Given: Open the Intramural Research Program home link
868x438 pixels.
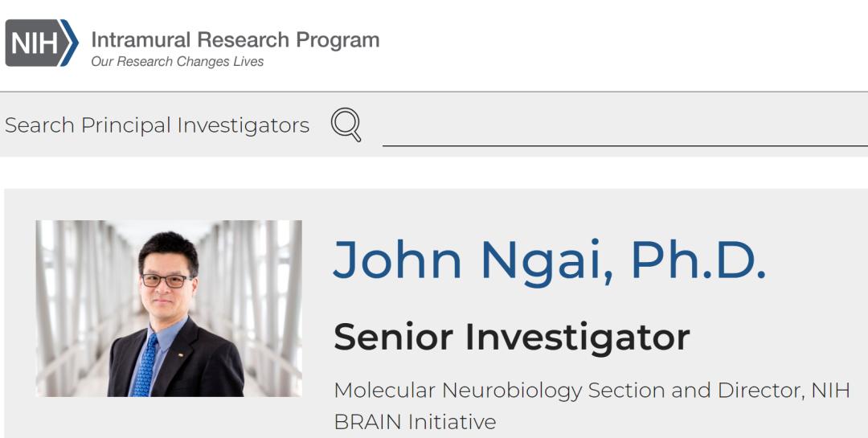Looking at the screenshot, I should 235,40.
